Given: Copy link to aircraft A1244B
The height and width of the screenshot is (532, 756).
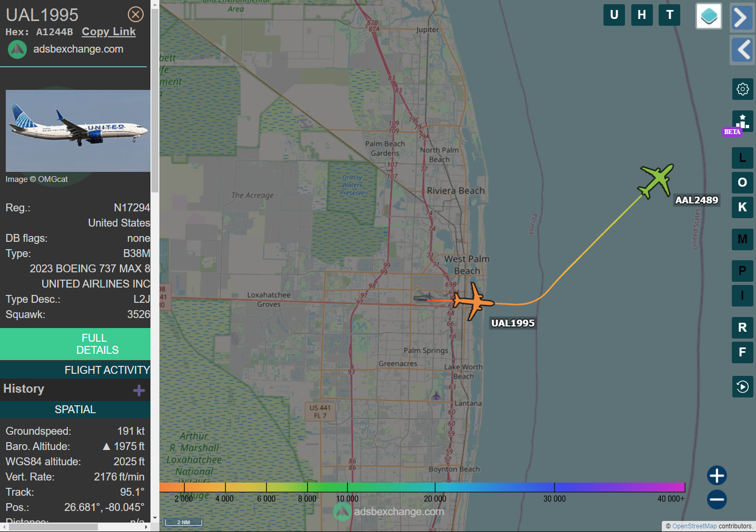Looking at the screenshot, I should pos(108,32).
